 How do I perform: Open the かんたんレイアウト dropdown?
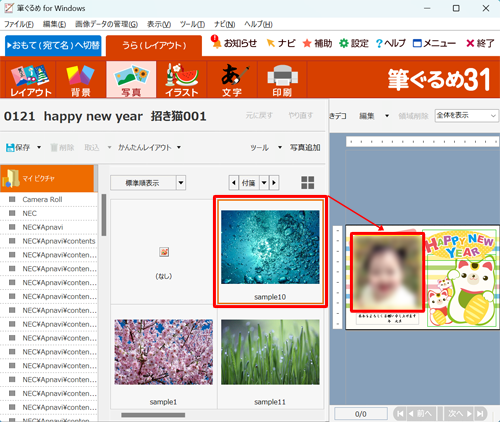[149, 147]
